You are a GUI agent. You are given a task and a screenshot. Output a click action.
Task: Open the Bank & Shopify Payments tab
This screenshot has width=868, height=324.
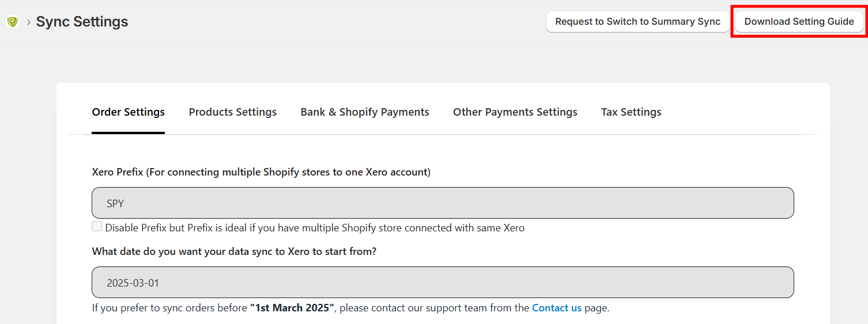[x=365, y=112]
